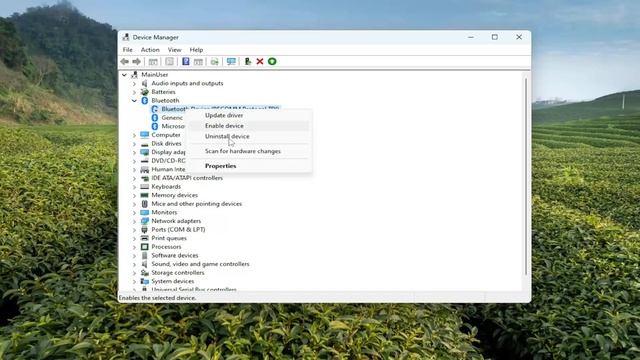Choose Uninstall device in context menu
This screenshot has width=640, height=360.
(x=249, y=136)
